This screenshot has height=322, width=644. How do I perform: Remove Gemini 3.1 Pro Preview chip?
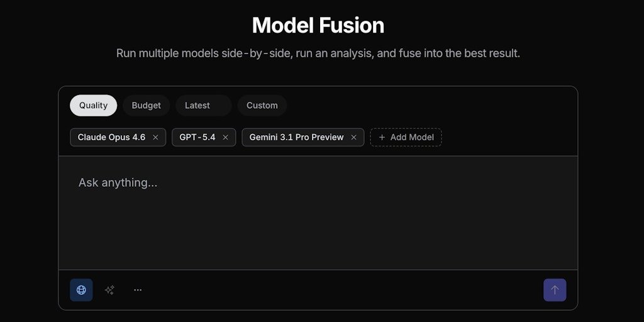pyautogui.click(x=353, y=137)
